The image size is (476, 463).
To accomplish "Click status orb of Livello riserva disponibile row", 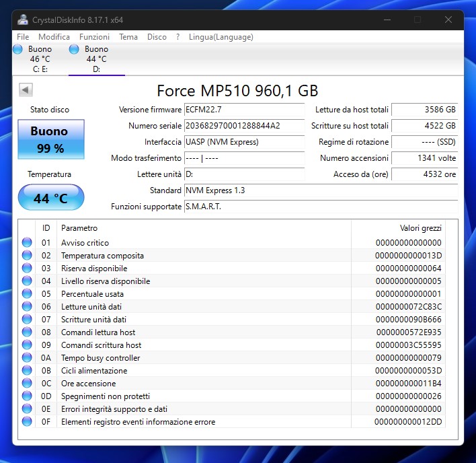I will click(27, 281).
